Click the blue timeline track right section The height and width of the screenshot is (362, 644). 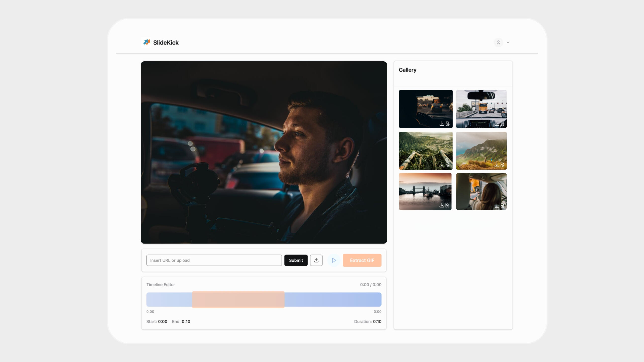tap(333, 299)
